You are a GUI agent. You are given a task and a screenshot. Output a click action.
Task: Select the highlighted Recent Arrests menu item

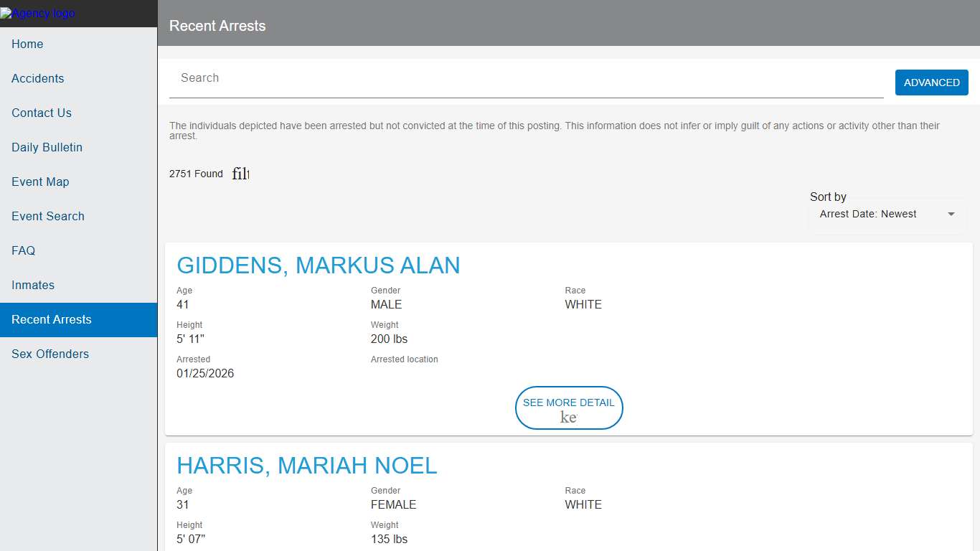click(52, 320)
